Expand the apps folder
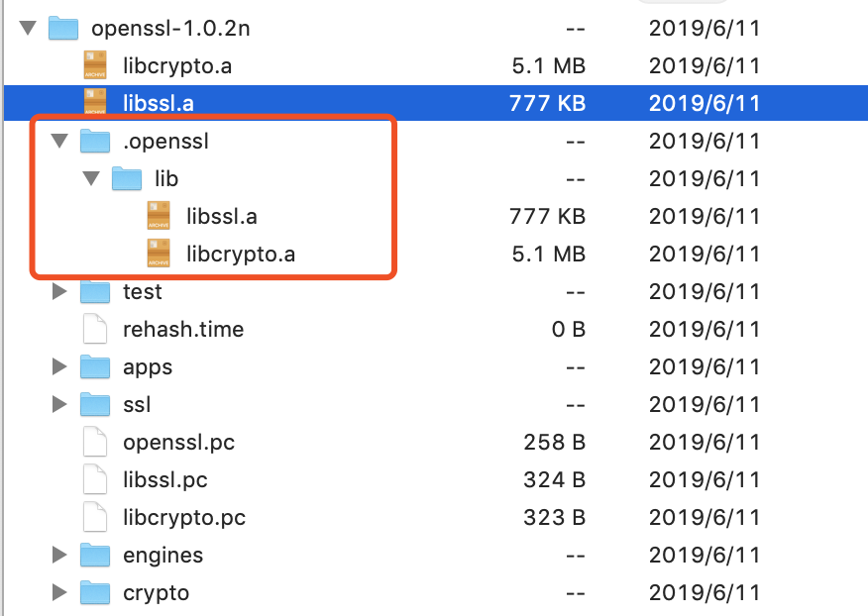868x616 pixels. (59, 366)
